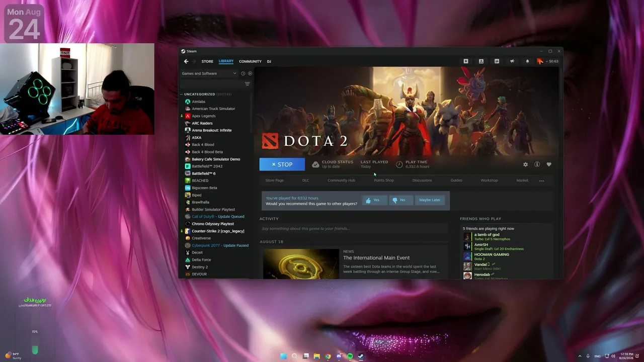Open the Add a Game icon in Steam header
The width and height of the screenshot is (644, 362).
click(466, 61)
